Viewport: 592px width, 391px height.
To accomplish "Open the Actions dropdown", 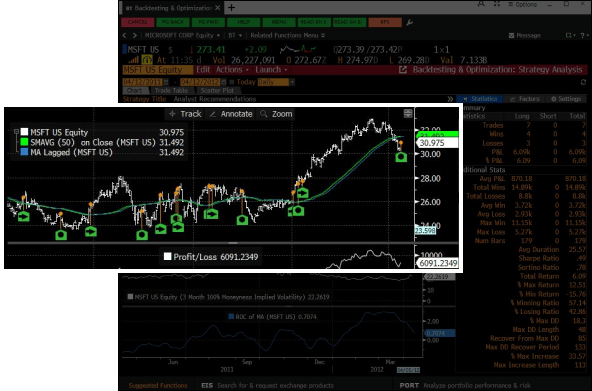I will click(x=232, y=70).
